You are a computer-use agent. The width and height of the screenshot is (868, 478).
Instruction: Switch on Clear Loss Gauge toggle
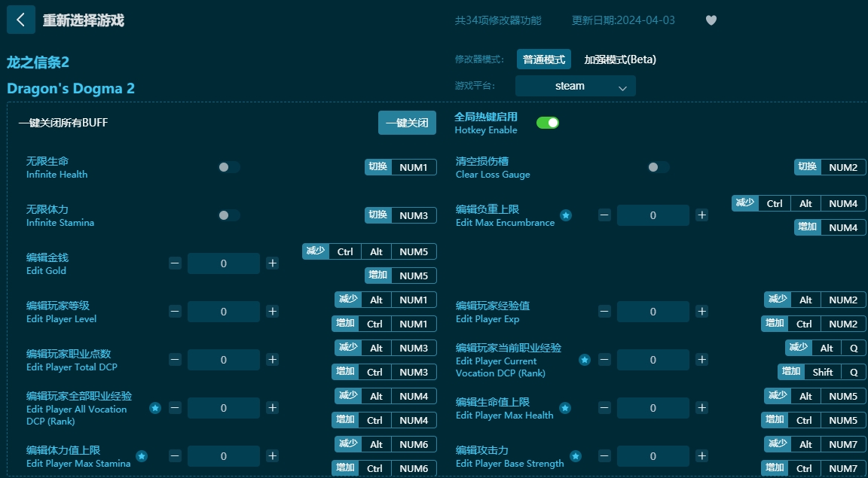(x=658, y=167)
